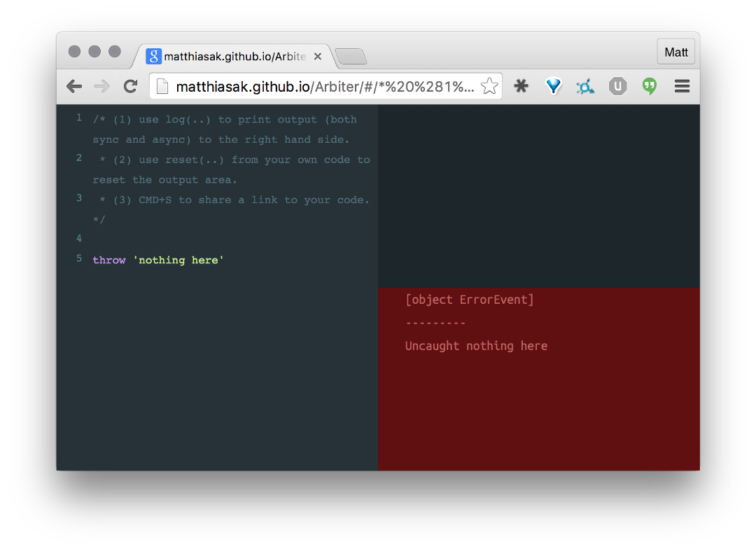This screenshot has width=756, height=551.
Task: Open the Chrome menu (hamburger icon)
Action: (682, 85)
